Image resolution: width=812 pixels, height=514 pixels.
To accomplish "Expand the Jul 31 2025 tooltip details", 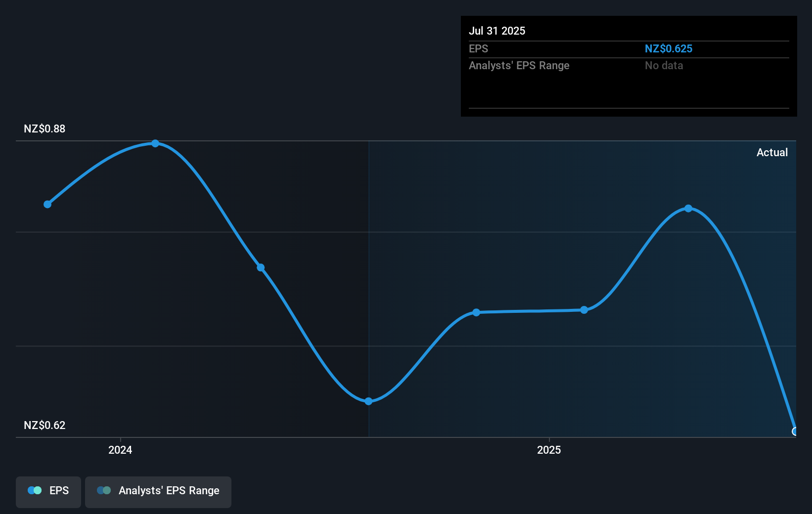I will pos(496,31).
